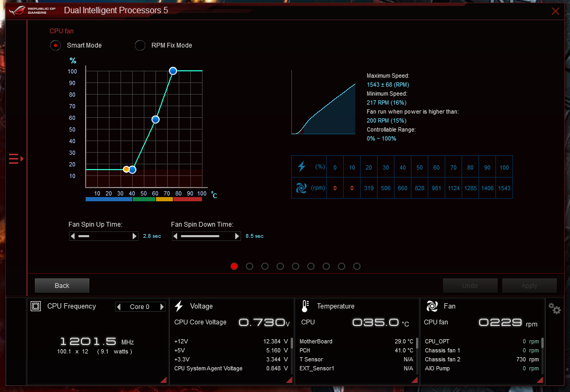Select the 100% fan curve control point
This screenshot has height=392, width=570.
click(x=173, y=71)
